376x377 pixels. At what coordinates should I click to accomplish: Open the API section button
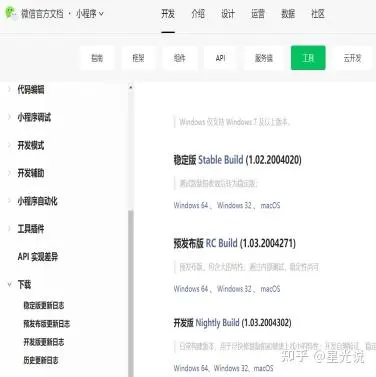tap(220, 58)
